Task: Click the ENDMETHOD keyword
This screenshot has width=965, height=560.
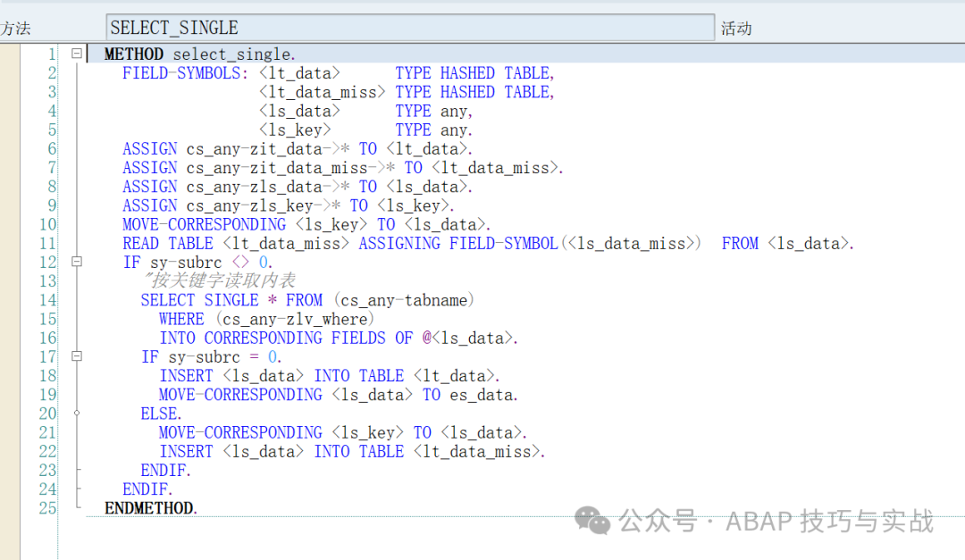Action: pyautogui.click(x=149, y=508)
